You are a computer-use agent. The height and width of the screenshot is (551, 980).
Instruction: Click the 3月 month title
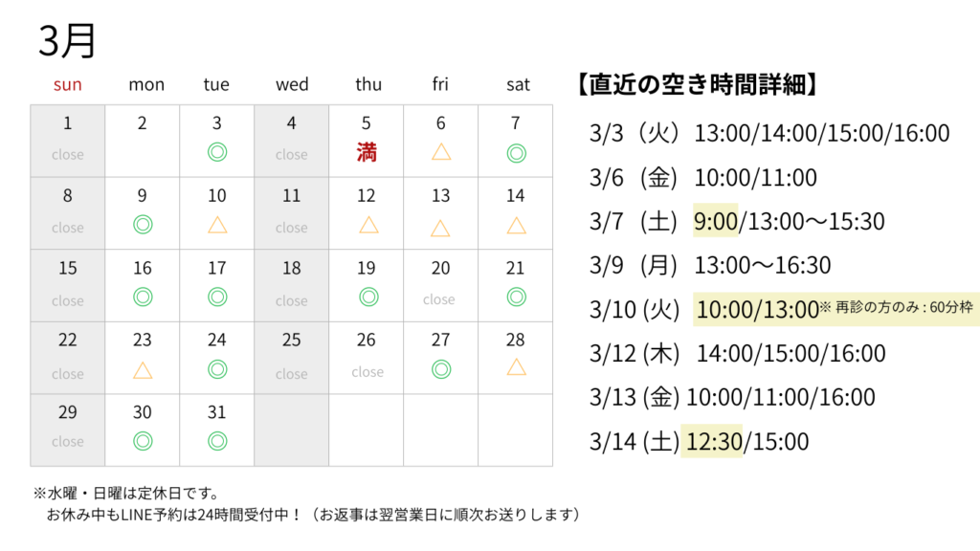67,41
